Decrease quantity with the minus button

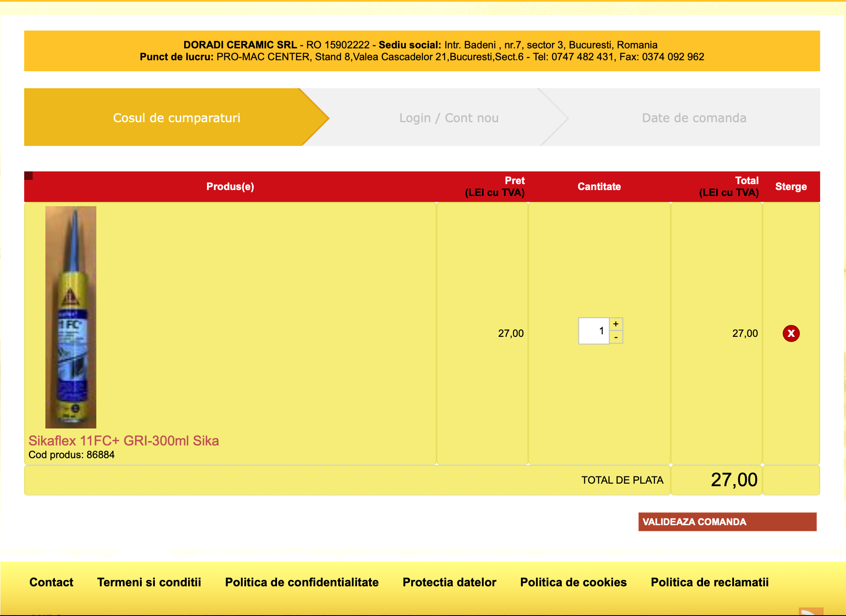(616, 337)
